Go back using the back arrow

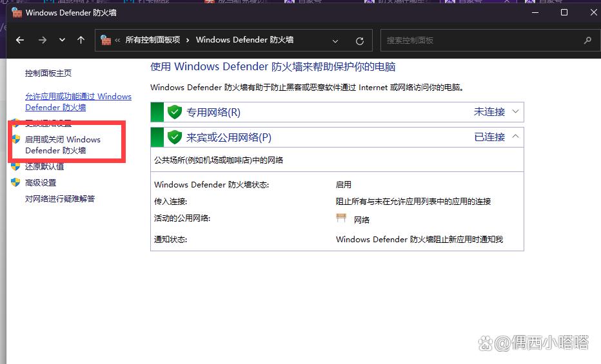tap(20, 40)
